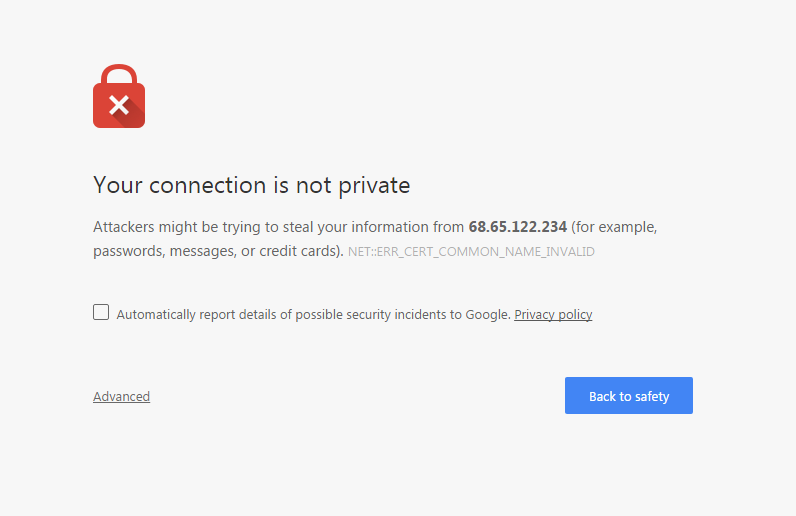Click the 'Your connection is not private' heading

click(x=251, y=185)
